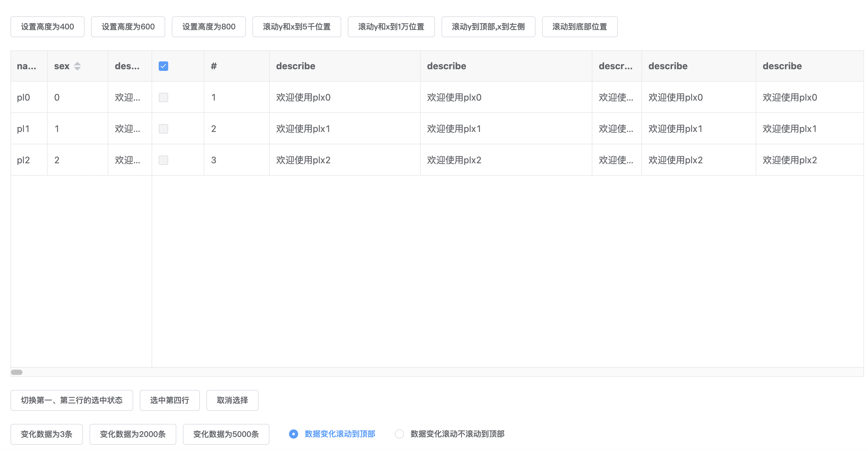Select the 数据变化滚动不滚动到顶部 radio option
Screen dimensions: 868x450
click(400, 434)
